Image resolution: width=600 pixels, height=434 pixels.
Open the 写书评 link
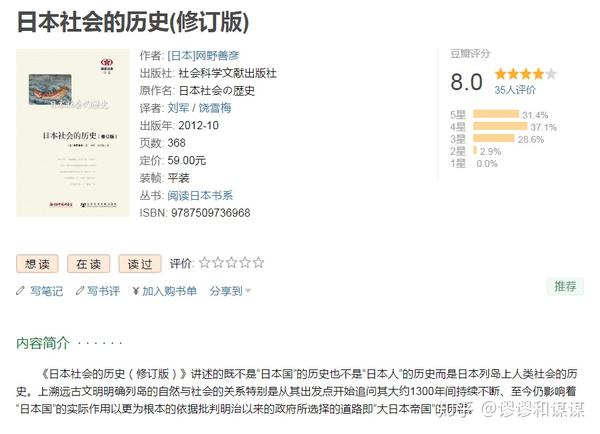tap(103, 291)
